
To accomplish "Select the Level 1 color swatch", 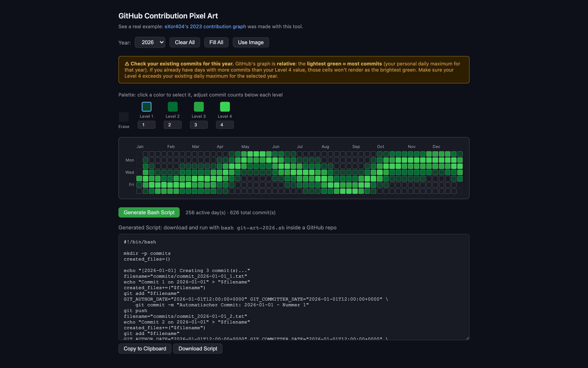I will click(147, 107).
